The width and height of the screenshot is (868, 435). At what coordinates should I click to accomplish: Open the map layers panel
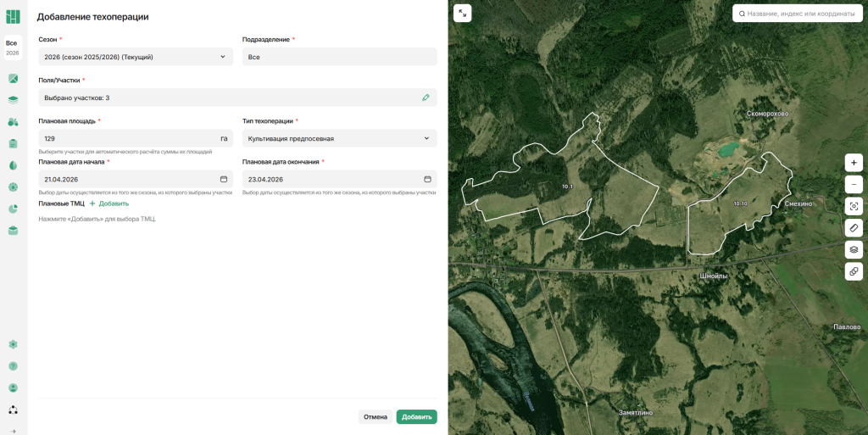(854, 249)
